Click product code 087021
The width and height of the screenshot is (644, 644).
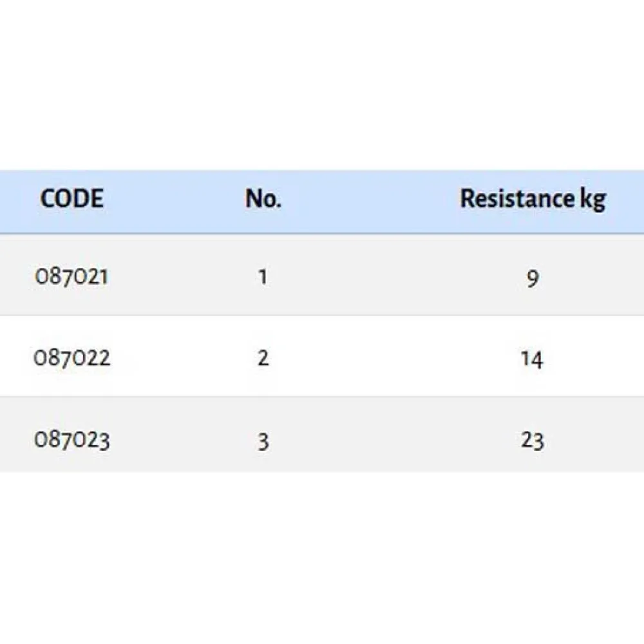coord(71,277)
